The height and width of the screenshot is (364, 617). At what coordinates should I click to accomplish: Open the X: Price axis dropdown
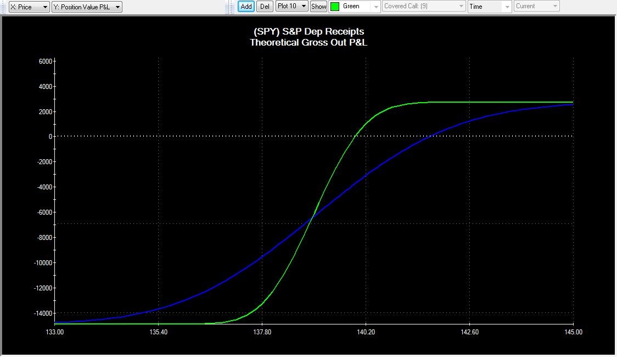(29, 7)
